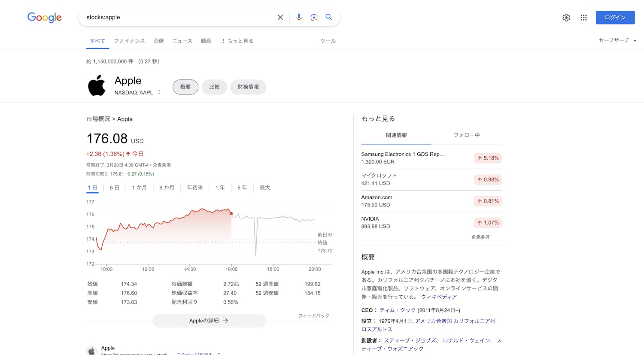Select the 5 日 chart range
The height and width of the screenshot is (355, 644).
point(115,188)
